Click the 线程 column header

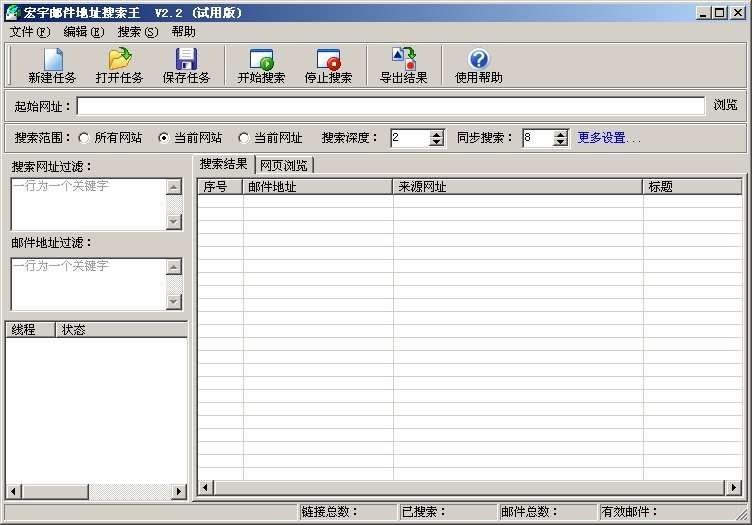pos(31,330)
